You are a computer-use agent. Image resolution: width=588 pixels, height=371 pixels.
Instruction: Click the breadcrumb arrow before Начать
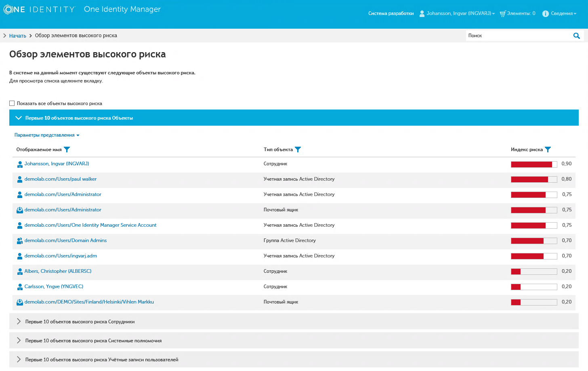point(5,36)
